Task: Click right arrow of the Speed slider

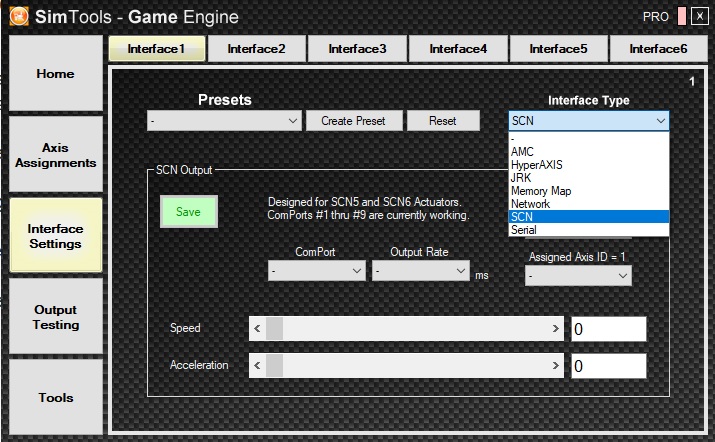Action: pyautogui.click(x=557, y=328)
